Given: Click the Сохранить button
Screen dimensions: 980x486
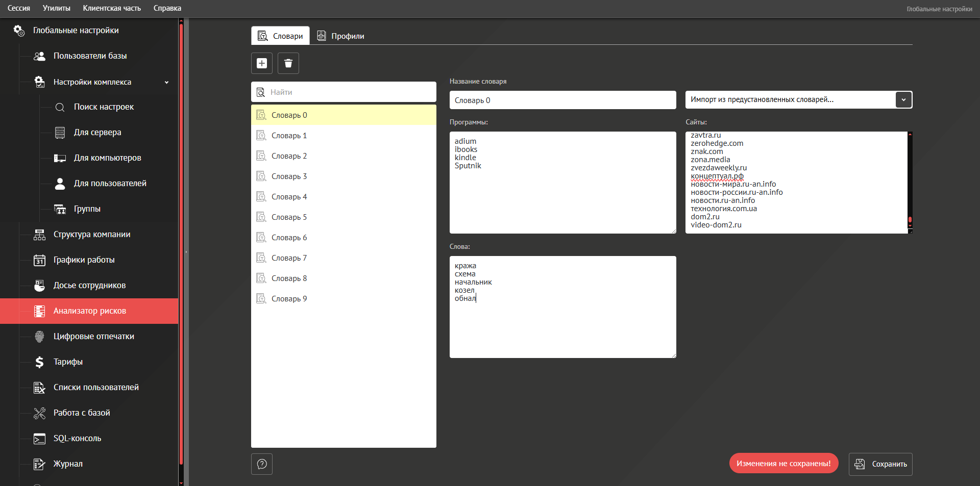Looking at the screenshot, I should point(880,464).
